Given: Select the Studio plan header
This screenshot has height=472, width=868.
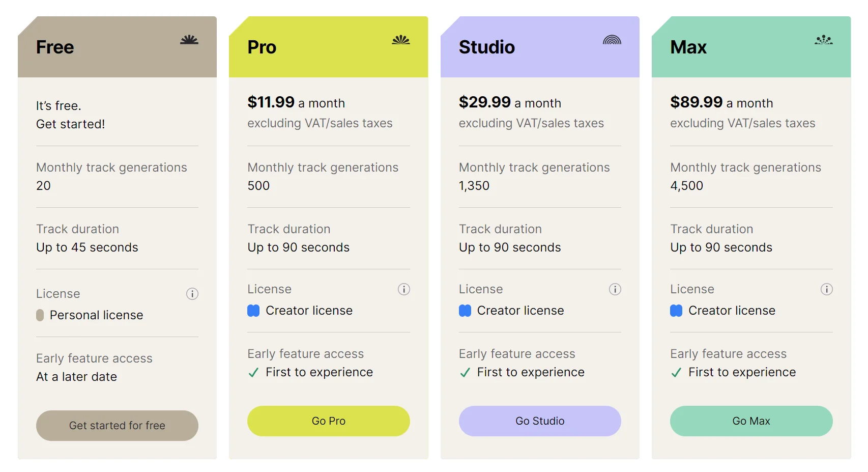Looking at the screenshot, I should (x=540, y=47).
